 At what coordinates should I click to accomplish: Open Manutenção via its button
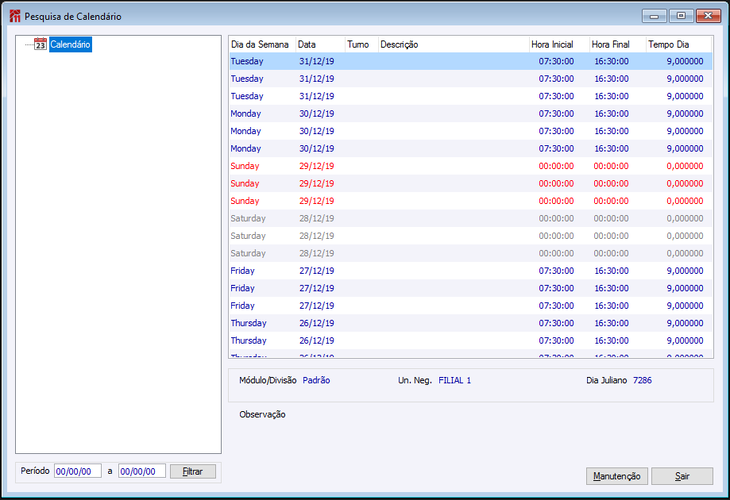(617, 476)
